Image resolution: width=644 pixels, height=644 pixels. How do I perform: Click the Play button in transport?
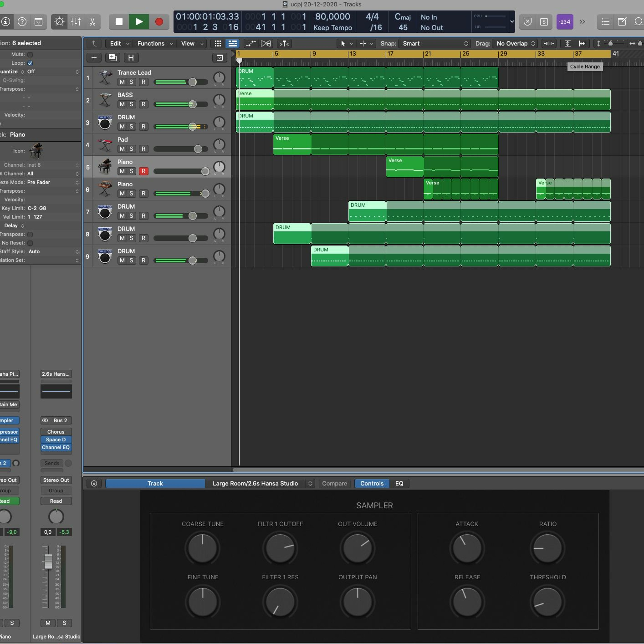(x=139, y=22)
